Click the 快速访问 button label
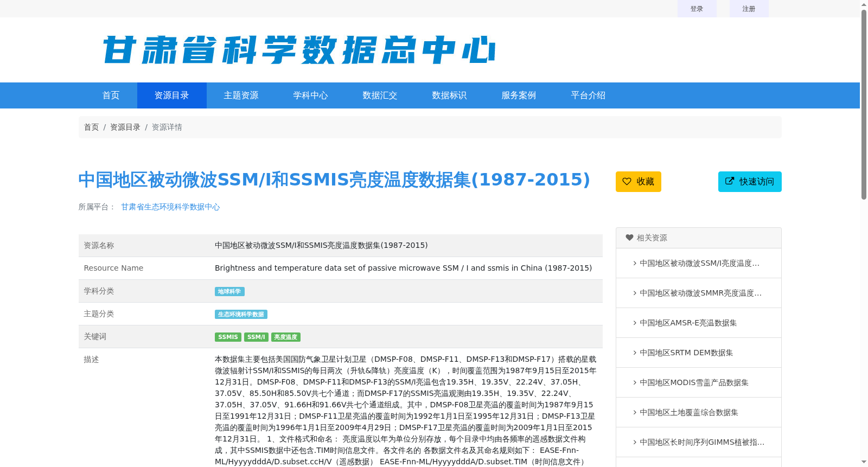This screenshot has width=868, height=467. (757, 182)
